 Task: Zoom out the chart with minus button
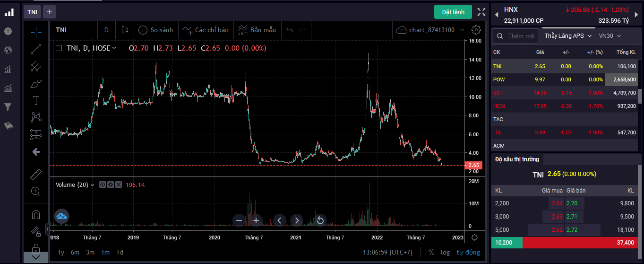tap(239, 220)
